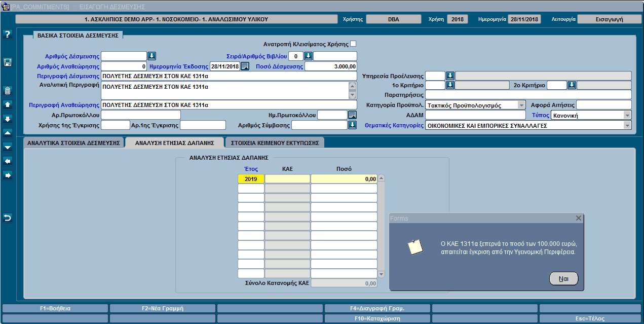The width and height of the screenshot is (644, 324).
Task: Click the Αρ.Πρωτοκόλλου input field
Action: pyautogui.click(x=141, y=115)
